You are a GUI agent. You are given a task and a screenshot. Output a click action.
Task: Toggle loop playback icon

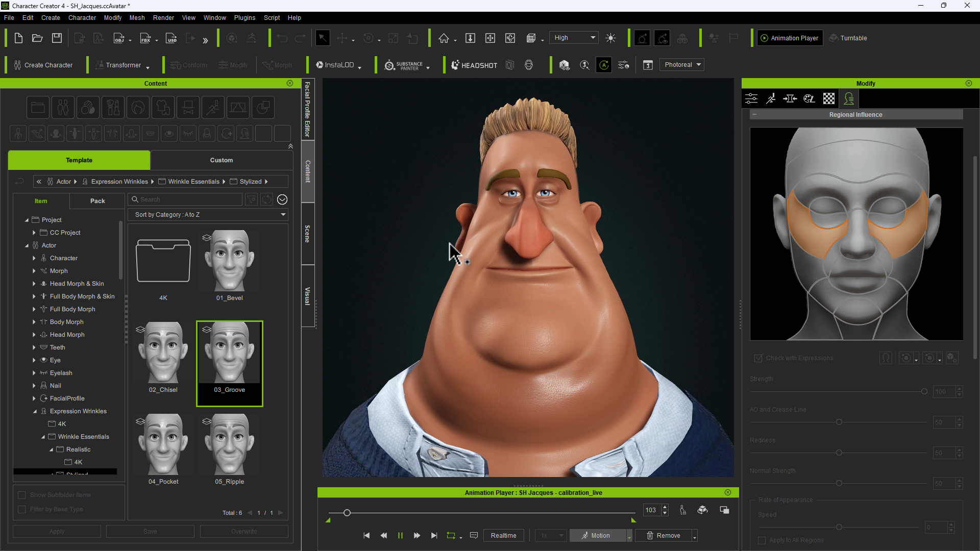[x=451, y=536]
